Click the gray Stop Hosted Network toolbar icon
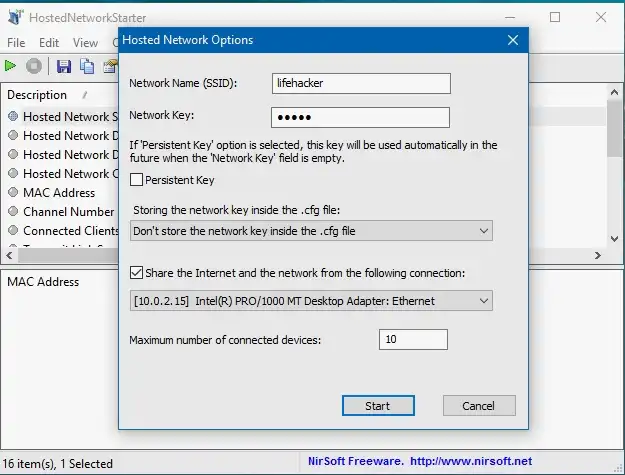The width and height of the screenshot is (625, 475). pyautogui.click(x=34, y=66)
